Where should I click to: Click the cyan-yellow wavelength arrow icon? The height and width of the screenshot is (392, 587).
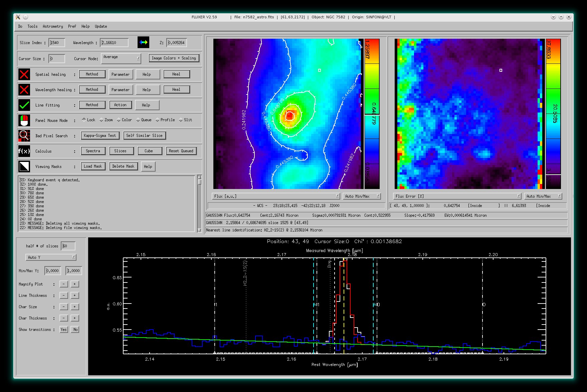pyautogui.click(x=143, y=42)
